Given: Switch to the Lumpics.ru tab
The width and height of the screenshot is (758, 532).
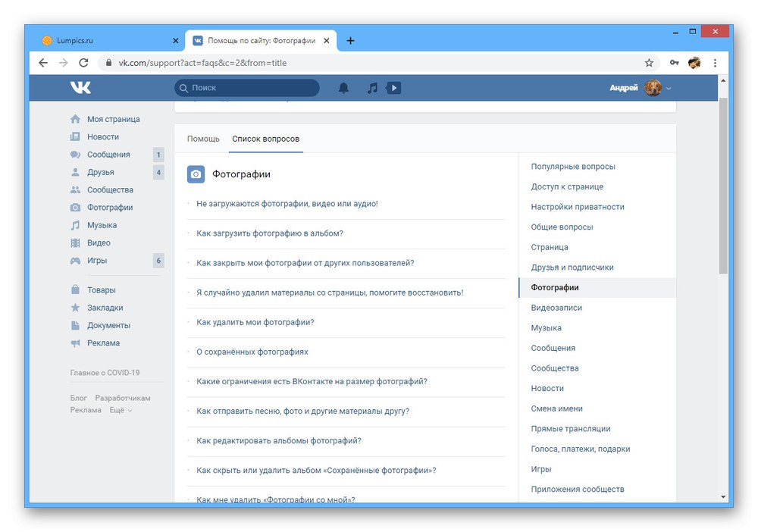Looking at the screenshot, I should pyautogui.click(x=110, y=41).
